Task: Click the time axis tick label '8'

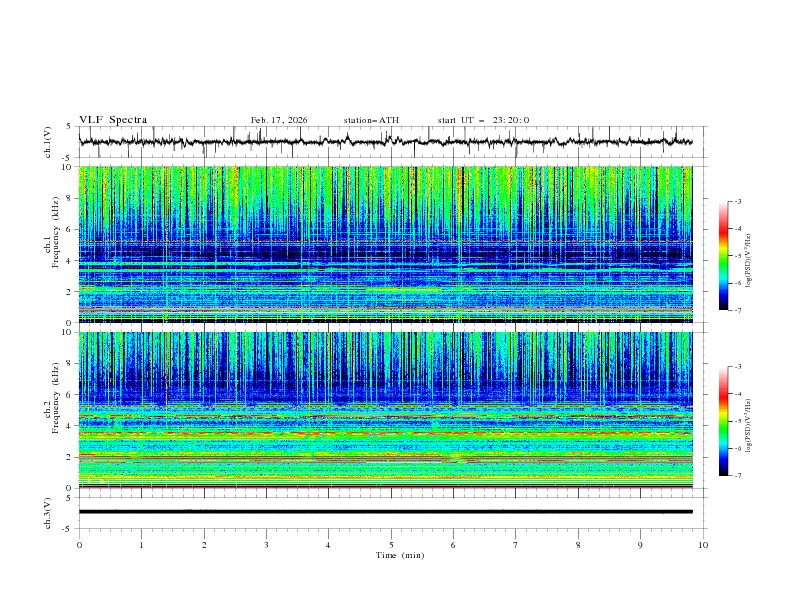Action: click(578, 545)
